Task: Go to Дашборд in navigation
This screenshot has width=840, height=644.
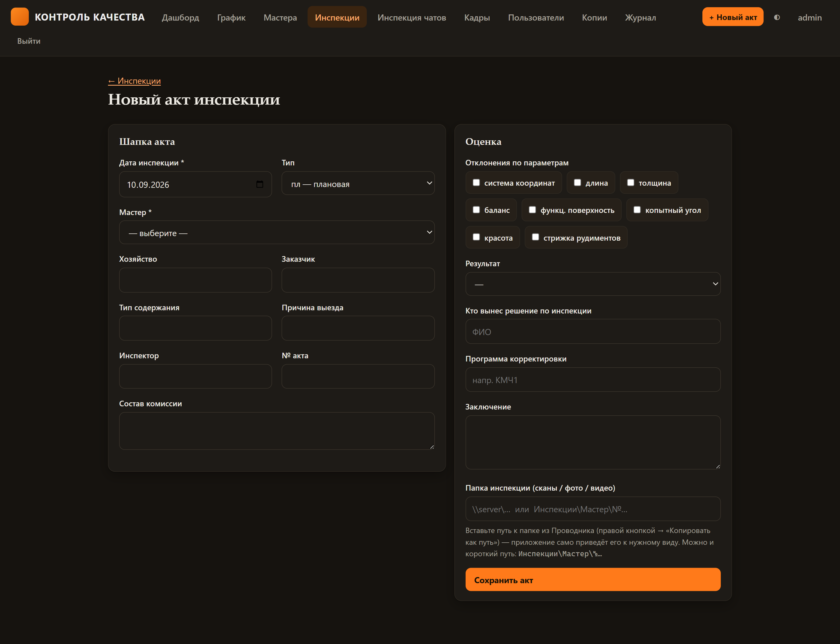Action: coord(181,17)
